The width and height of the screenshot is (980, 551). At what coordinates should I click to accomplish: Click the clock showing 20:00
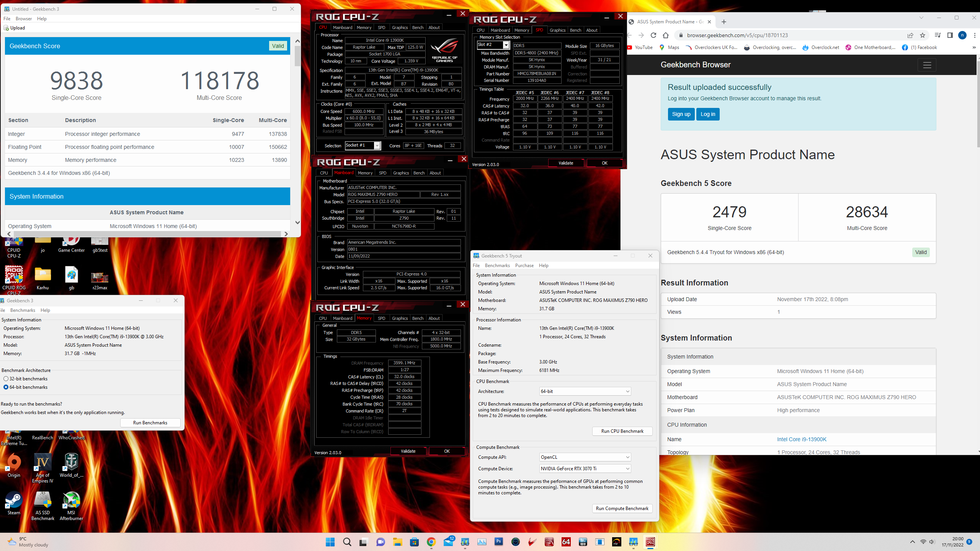[953, 542]
